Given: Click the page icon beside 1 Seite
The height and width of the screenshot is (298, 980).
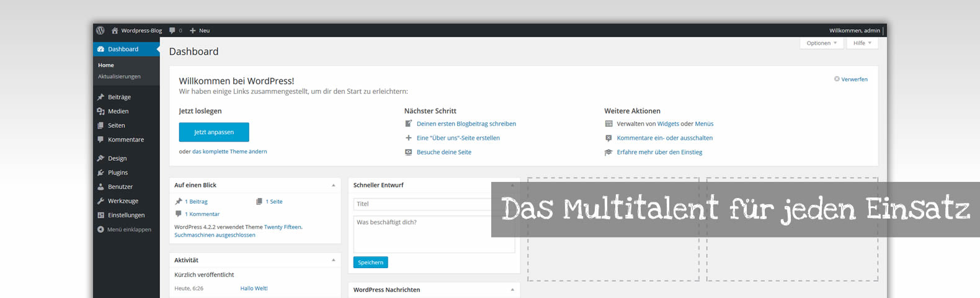Looking at the screenshot, I should tap(259, 201).
